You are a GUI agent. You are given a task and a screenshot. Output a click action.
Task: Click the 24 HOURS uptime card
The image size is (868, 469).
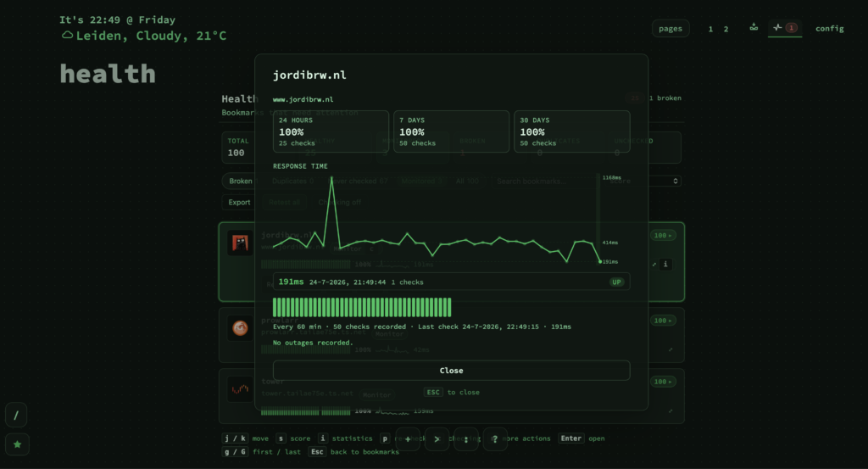click(x=331, y=131)
